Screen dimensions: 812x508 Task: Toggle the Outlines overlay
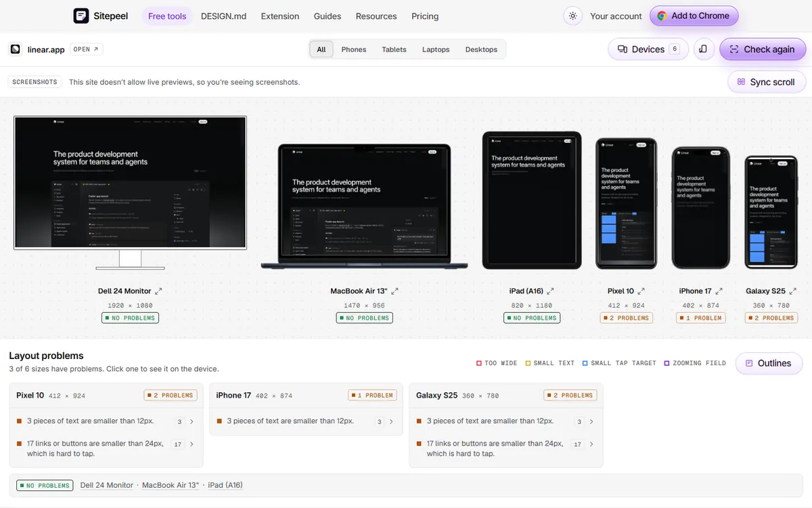(x=769, y=363)
